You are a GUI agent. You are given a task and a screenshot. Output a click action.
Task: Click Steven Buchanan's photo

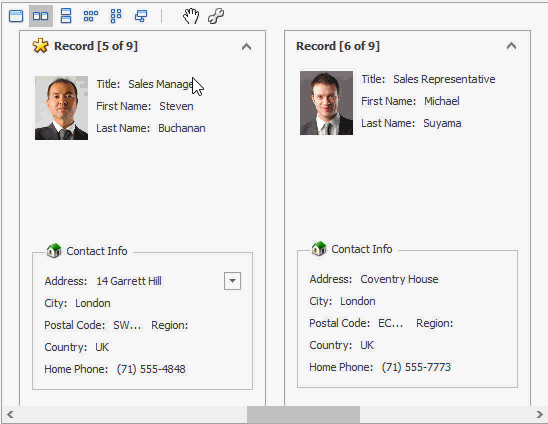tap(62, 108)
